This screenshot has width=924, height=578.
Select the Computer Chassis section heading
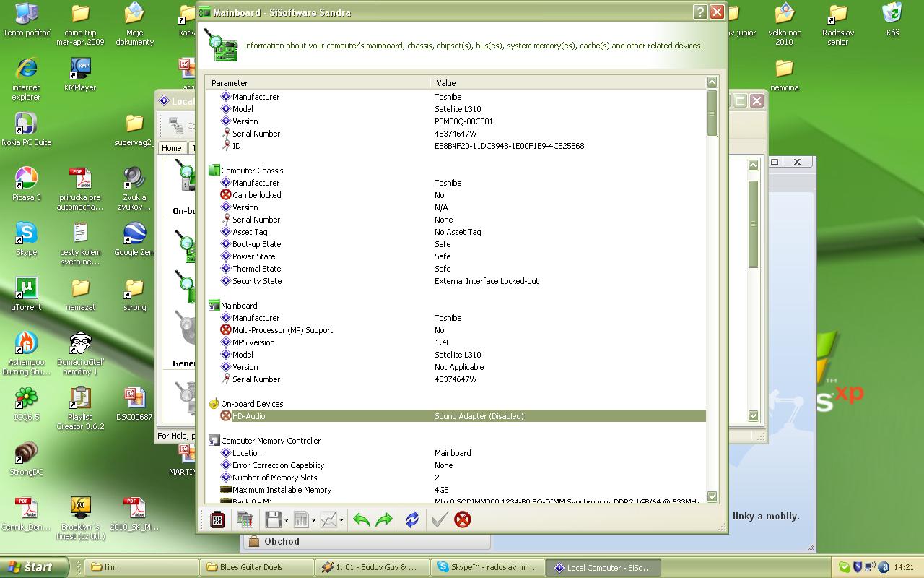(x=252, y=171)
